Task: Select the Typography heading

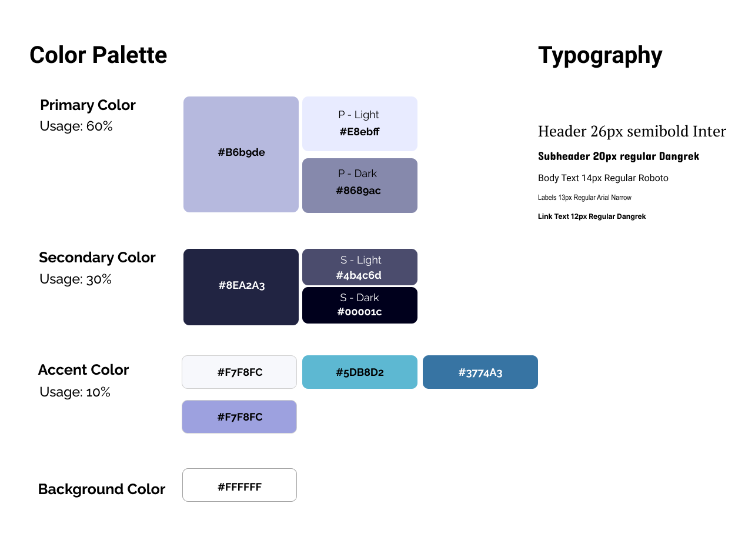Action: click(600, 56)
